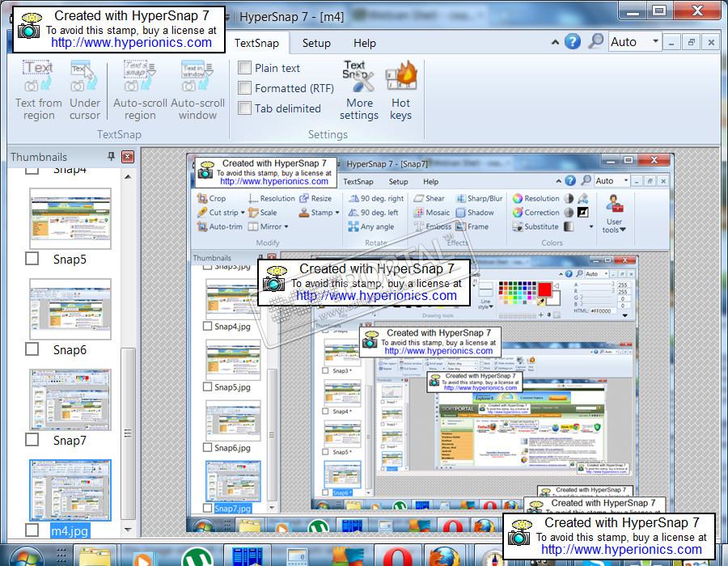Click the m4.jpg file name label

pyautogui.click(x=70, y=530)
